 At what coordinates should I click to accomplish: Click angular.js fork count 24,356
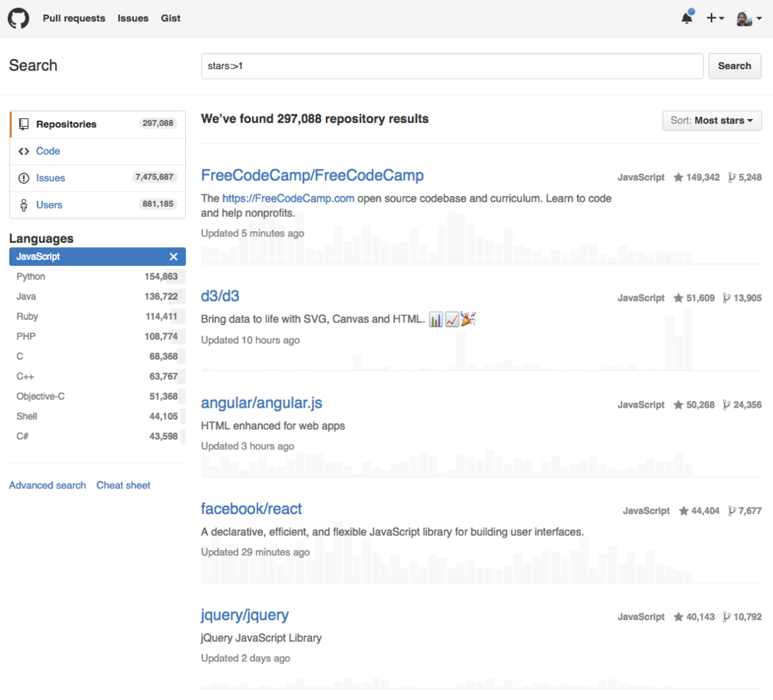743,404
